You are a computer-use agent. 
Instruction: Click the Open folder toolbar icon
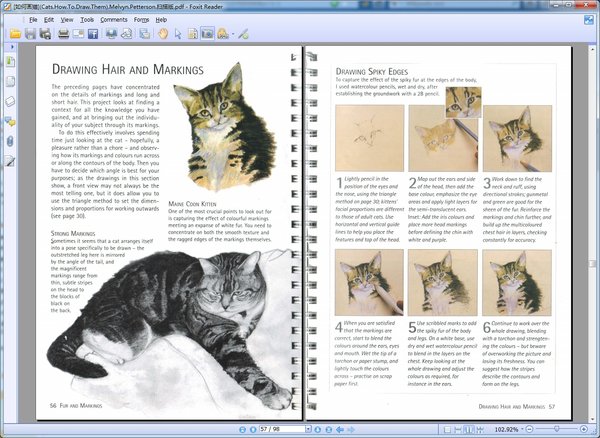pyautogui.click(x=15, y=34)
